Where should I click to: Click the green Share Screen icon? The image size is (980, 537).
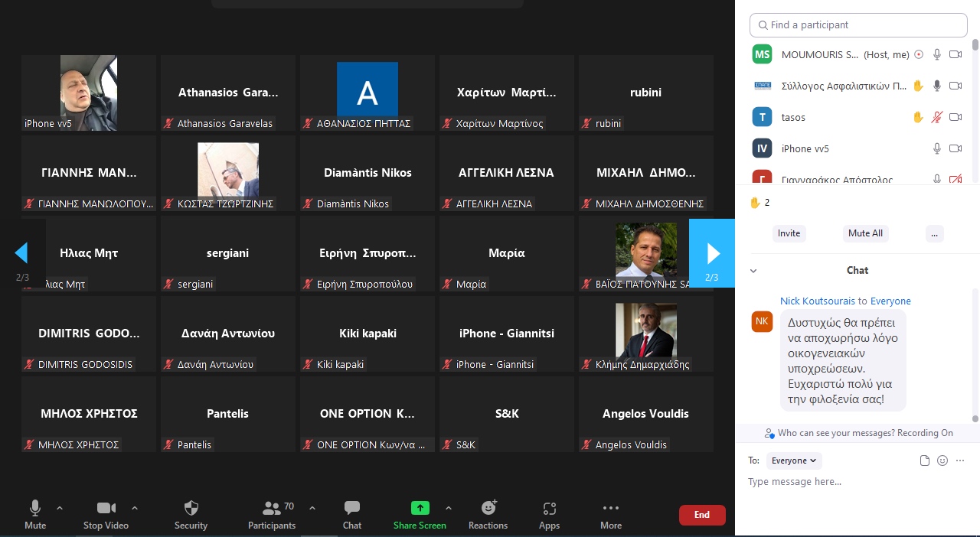[x=420, y=508]
